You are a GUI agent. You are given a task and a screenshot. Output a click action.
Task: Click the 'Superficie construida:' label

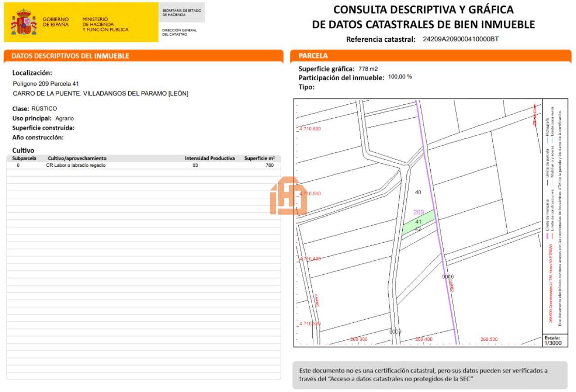point(43,128)
